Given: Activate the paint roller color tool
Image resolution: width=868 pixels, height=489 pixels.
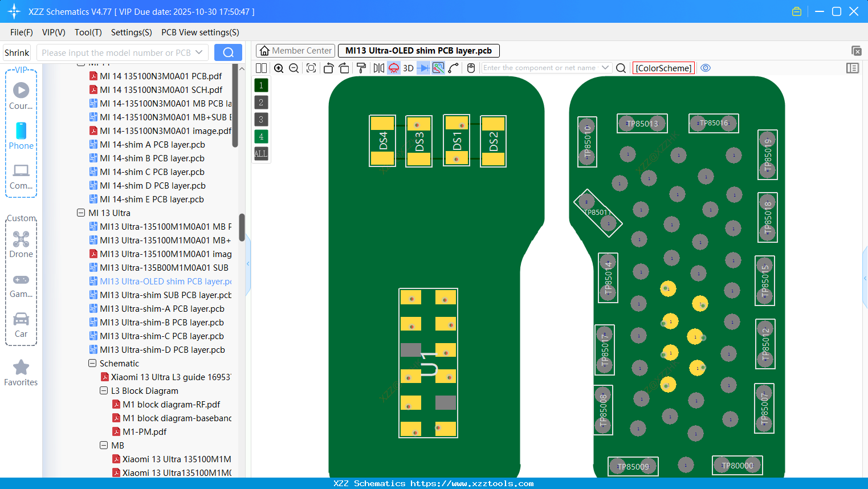Looking at the screenshot, I should coord(361,68).
